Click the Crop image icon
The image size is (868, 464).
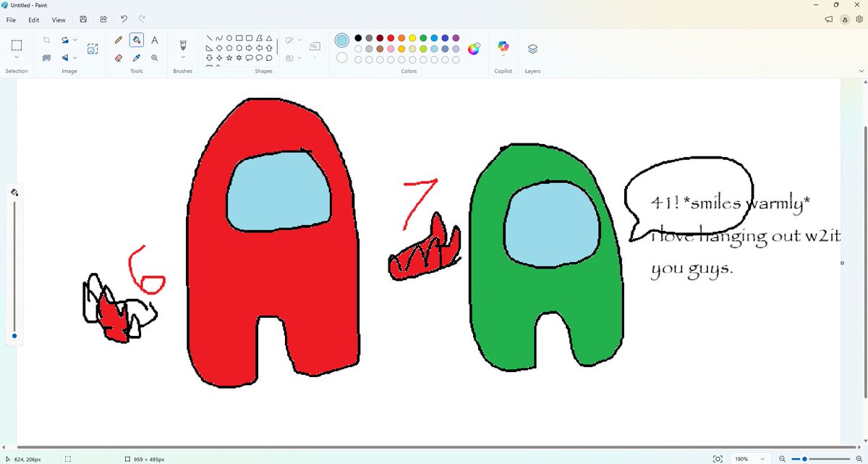[46, 41]
